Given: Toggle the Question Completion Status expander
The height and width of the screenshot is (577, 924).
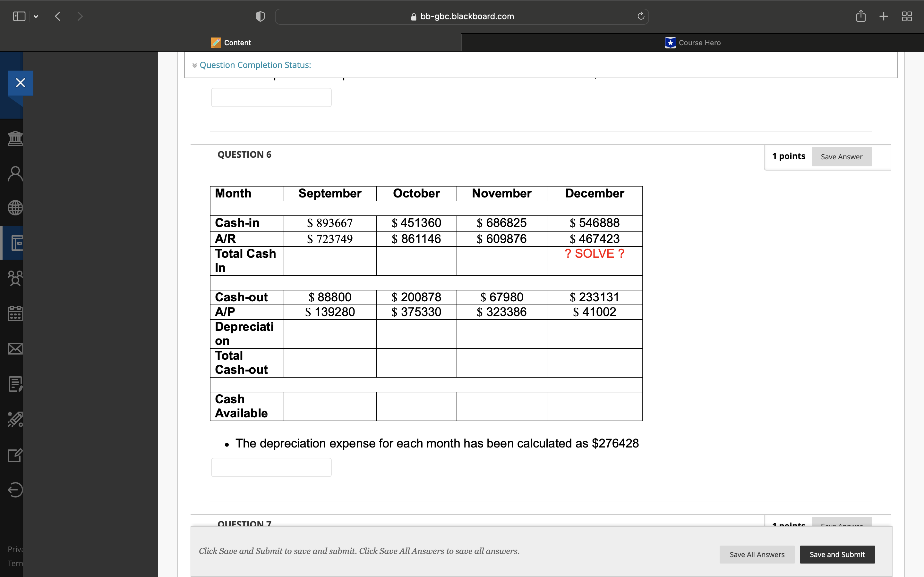Looking at the screenshot, I should point(195,64).
